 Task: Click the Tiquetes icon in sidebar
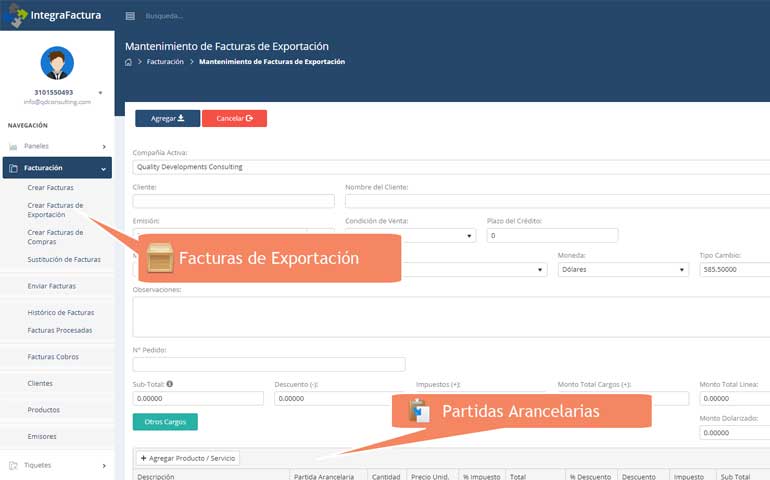pyautogui.click(x=13, y=465)
